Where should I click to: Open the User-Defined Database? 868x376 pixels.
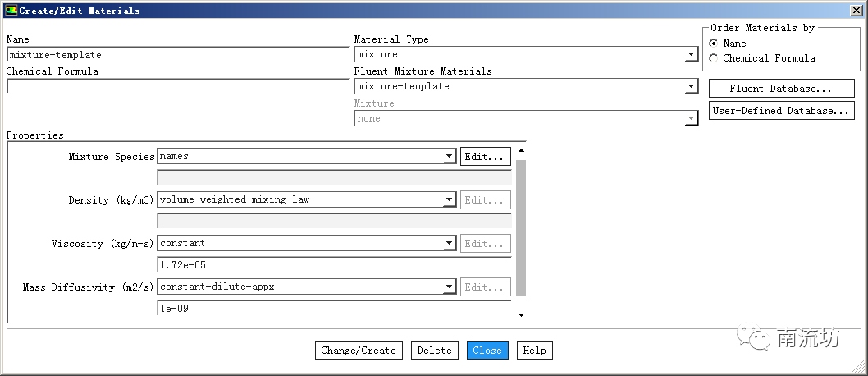coord(781,111)
